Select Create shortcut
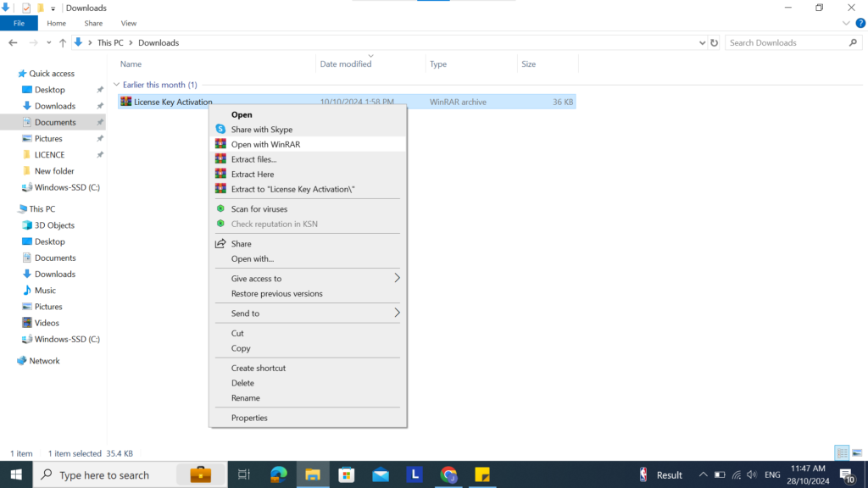Image resolution: width=868 pixels, height=488 pixels. click(308, 369)
